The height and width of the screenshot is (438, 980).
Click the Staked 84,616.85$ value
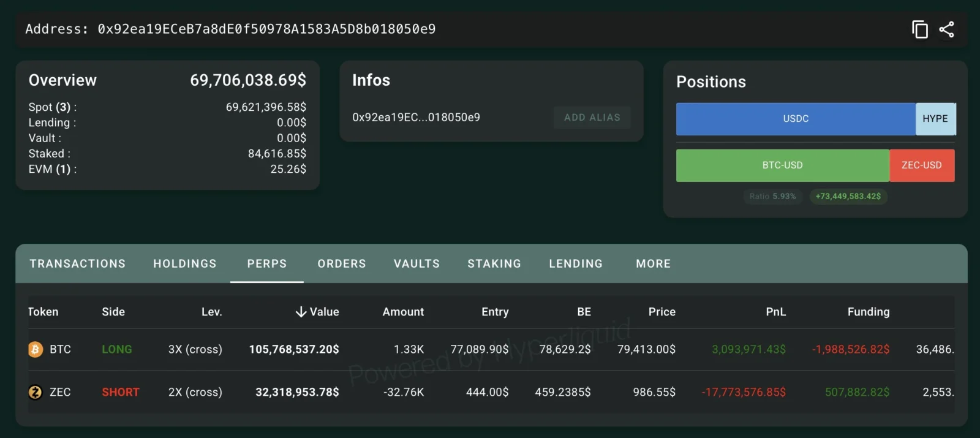point(277,154)
